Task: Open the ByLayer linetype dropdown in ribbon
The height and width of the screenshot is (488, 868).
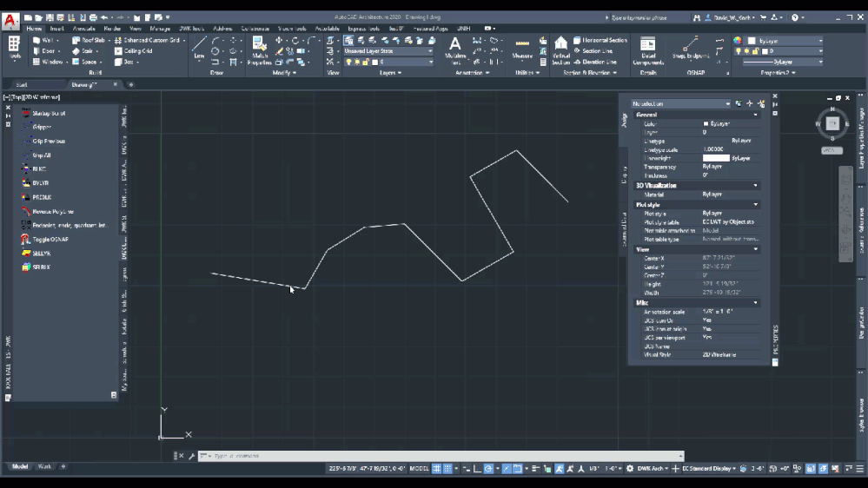Action: coord(783,62)
